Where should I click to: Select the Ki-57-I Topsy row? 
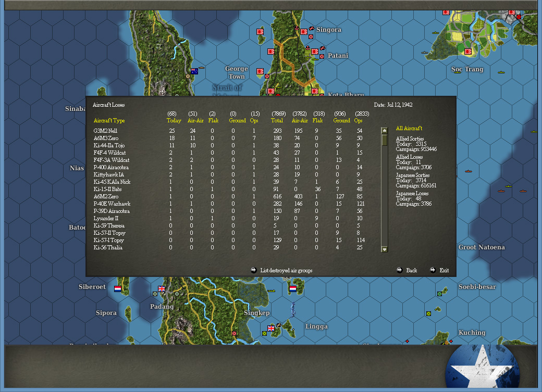(228, 240)
